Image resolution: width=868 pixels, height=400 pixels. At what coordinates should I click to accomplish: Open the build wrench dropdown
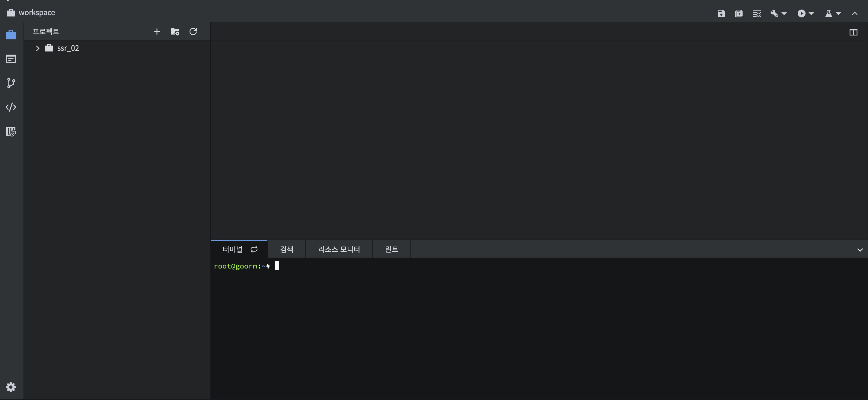tap(778, 14)
